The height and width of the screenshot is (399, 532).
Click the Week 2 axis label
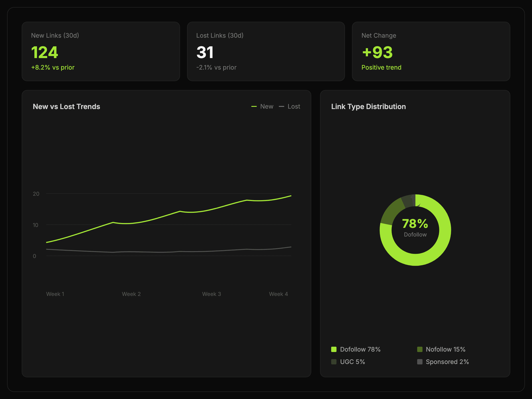tap(131, 294)
